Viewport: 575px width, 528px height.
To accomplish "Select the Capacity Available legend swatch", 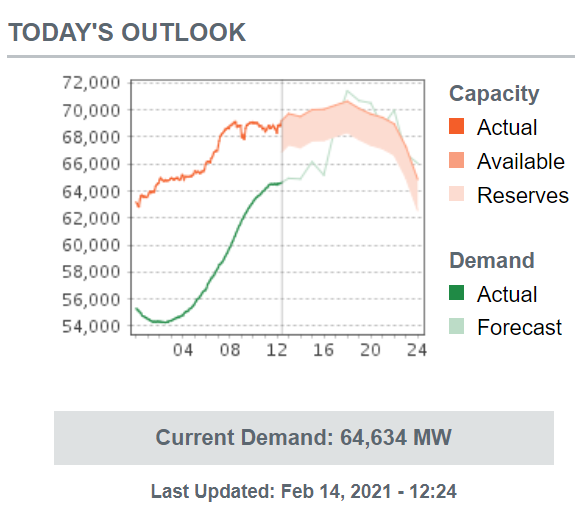I will pos(456,160).
